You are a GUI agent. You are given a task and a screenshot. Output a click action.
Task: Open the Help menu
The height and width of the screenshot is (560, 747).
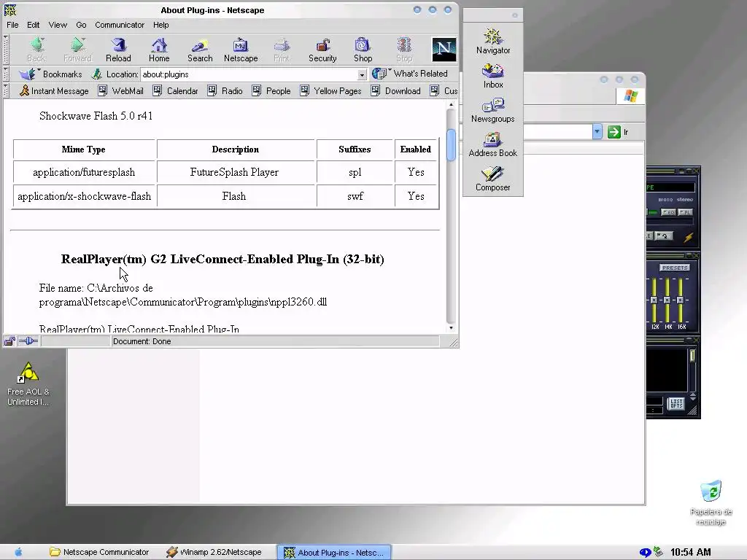click(160, 25)
